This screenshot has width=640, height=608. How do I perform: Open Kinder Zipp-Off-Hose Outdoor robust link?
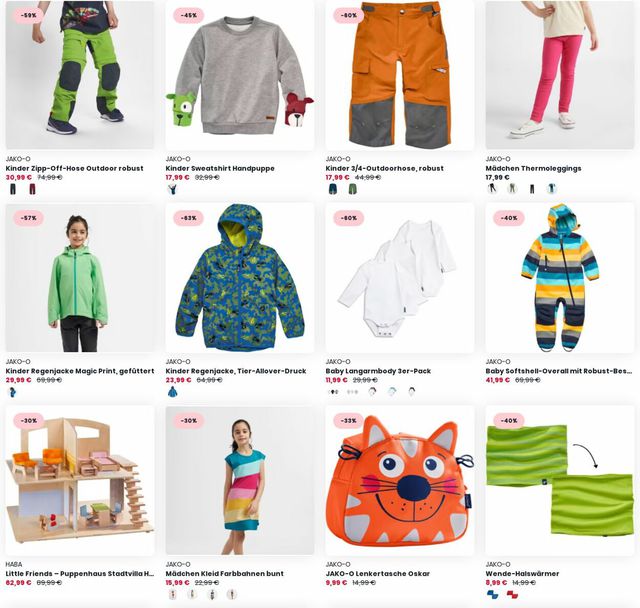tap(74, 168)
